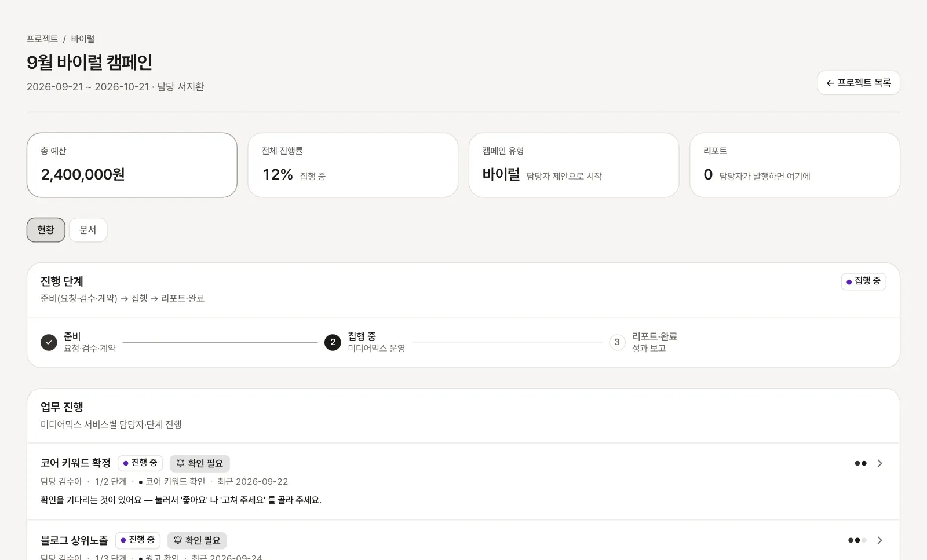Click the progress dots on 코어 키워드 확정 row
Screen dimensions: 927x560
coord(861,463)
